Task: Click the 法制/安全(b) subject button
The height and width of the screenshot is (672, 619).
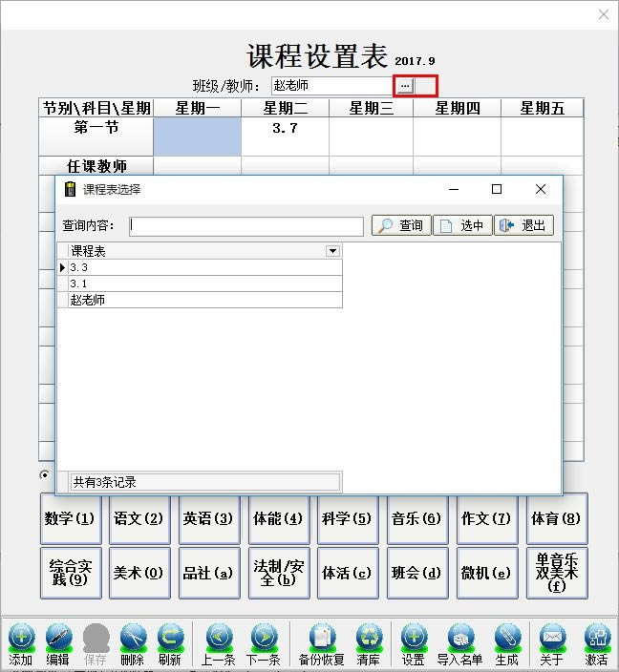Action: [279, 573]
